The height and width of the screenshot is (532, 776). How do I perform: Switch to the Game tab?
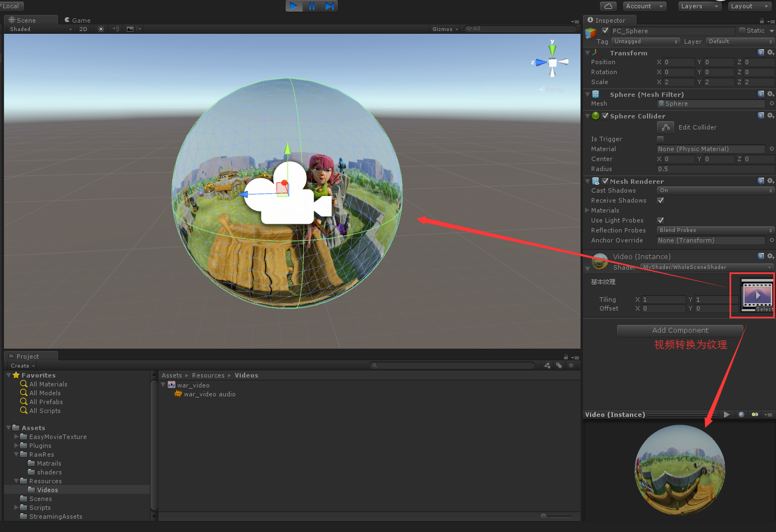tap(77, 20)
